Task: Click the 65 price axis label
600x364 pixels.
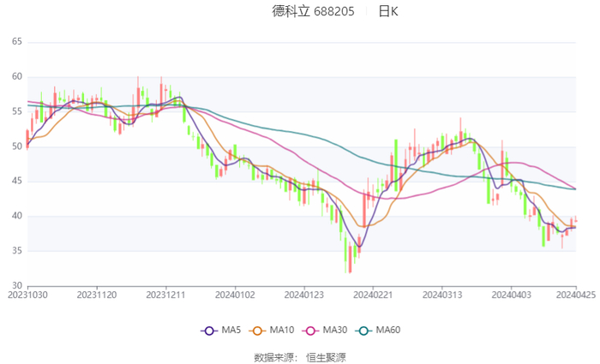Action: coord(17,41)
